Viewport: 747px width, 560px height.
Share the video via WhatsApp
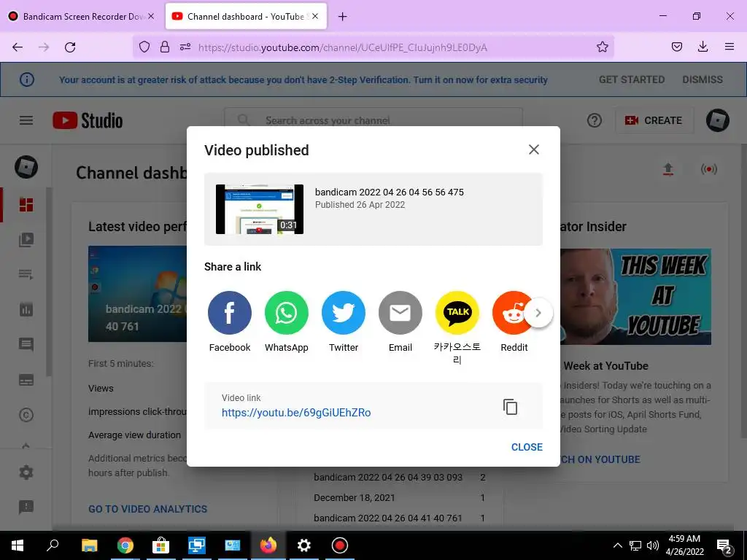(x=286, y=313)
